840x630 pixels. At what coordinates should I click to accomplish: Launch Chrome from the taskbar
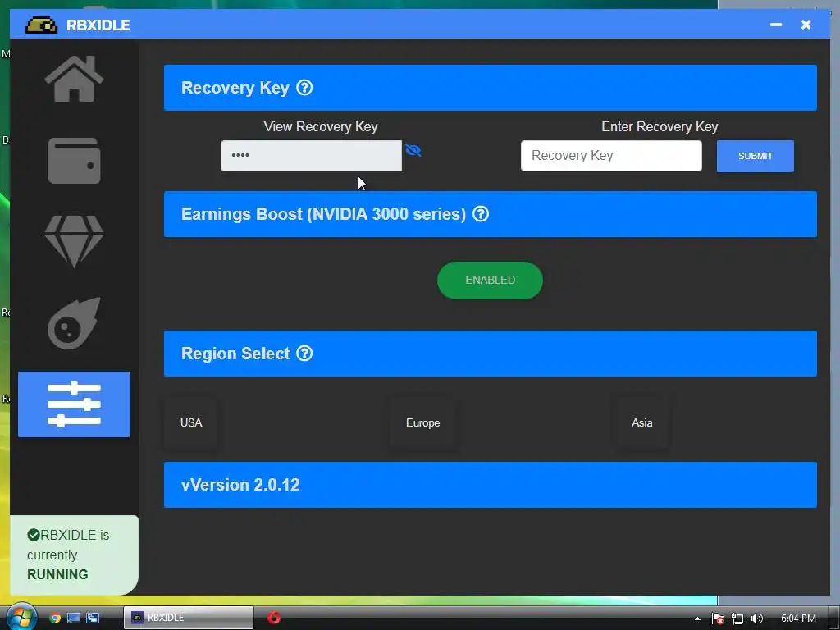coord(55,618)
